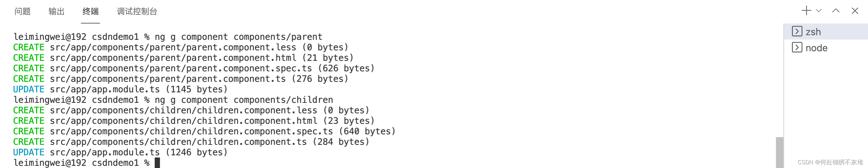Click the zsh terminal icon
The image size is (868, 168).
pyautogui.click(x=797, y=31)
